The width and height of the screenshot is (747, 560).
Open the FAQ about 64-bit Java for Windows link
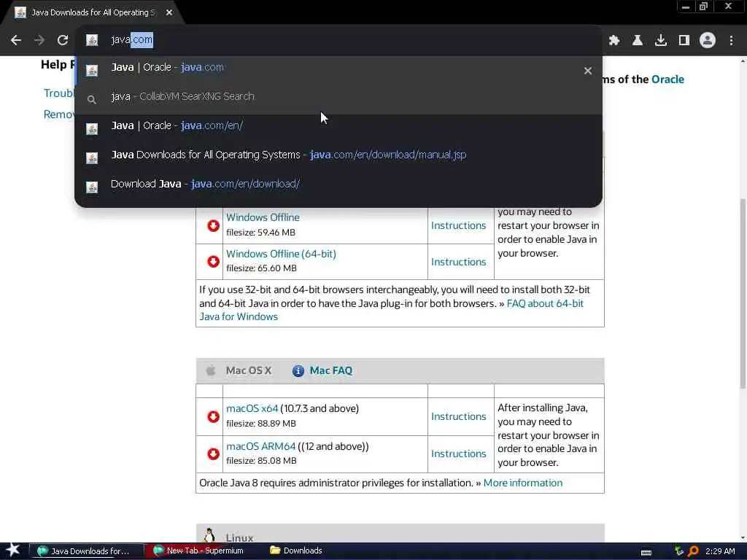[x=545, y=303]
